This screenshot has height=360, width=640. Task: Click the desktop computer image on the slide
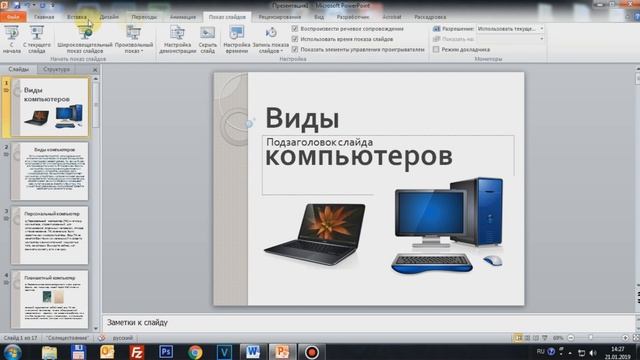tap(447, 226)
